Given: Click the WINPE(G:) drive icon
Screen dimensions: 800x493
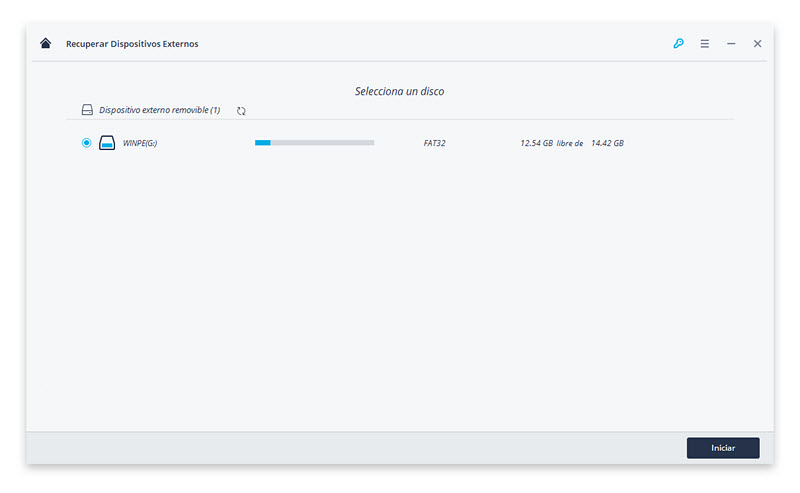Looking at the screenshot, I should click(107, 143).
